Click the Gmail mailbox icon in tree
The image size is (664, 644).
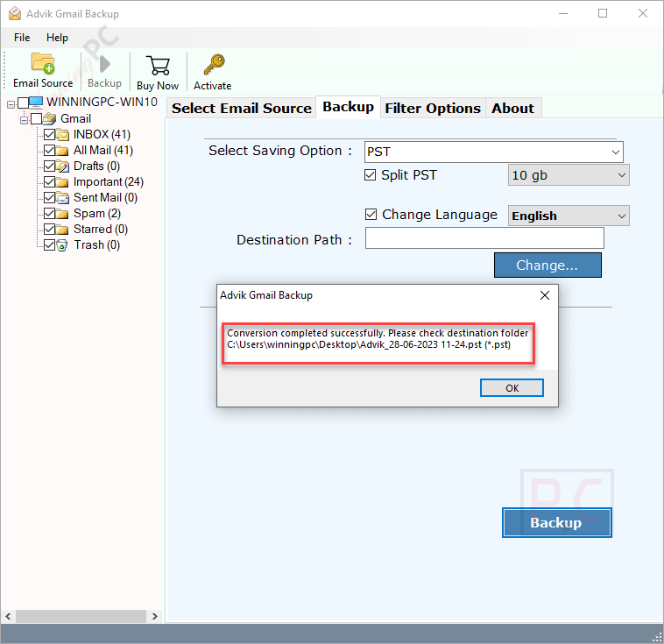50,118
